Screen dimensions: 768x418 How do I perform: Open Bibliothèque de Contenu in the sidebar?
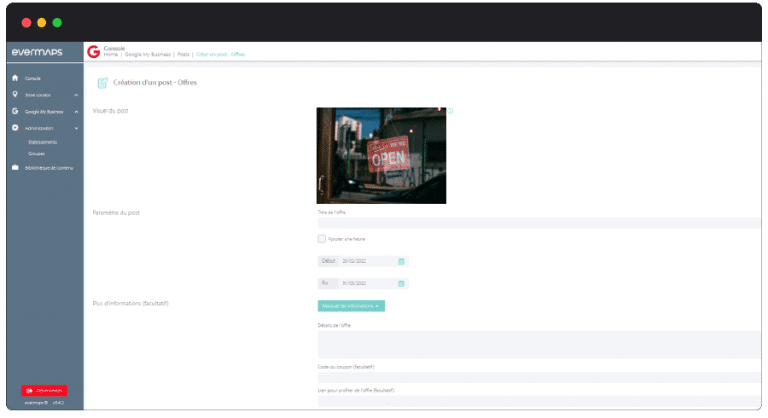(x=49, y=168)
